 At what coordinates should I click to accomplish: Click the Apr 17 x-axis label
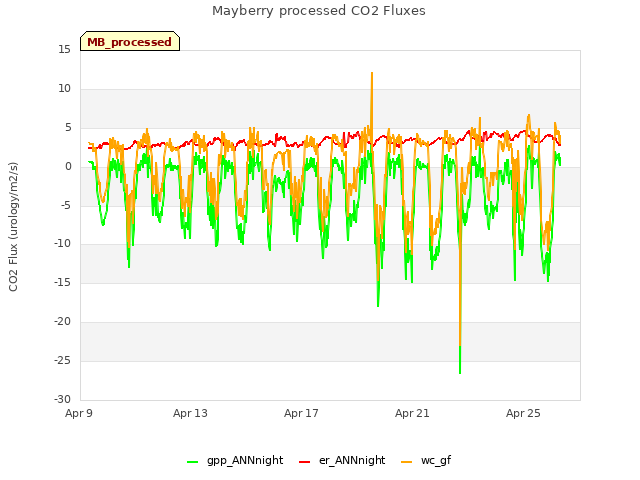(x=301, y=413)
